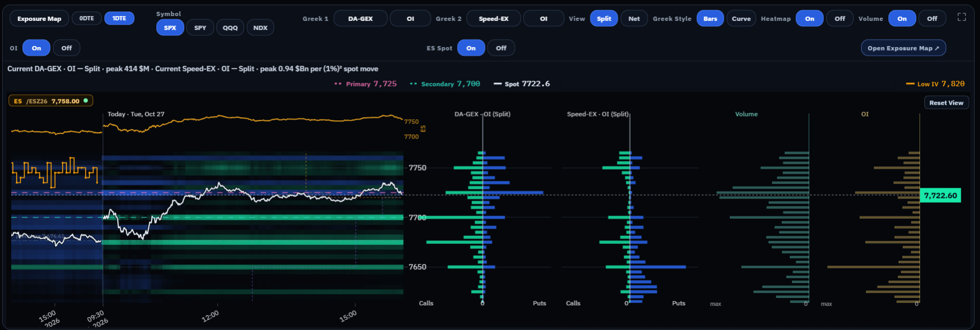Turn OI Off
Image resolution: width=980 pixels, height=330 pixels.
click(x=66, y=48)
